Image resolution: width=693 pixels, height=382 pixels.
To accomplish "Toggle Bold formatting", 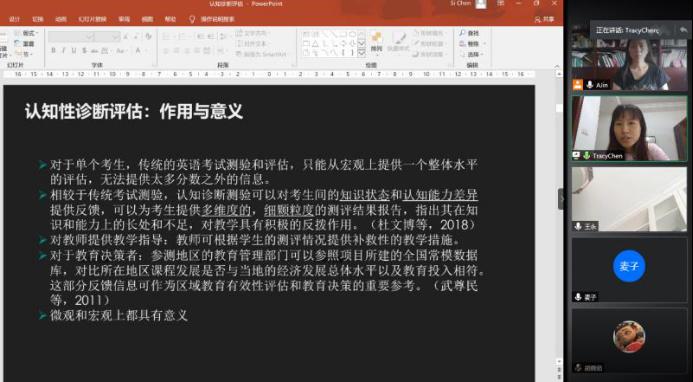I will (x=53, y=51).
